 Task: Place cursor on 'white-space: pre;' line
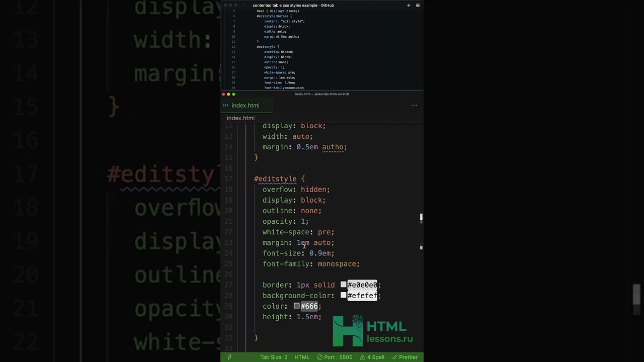(298, 232)
